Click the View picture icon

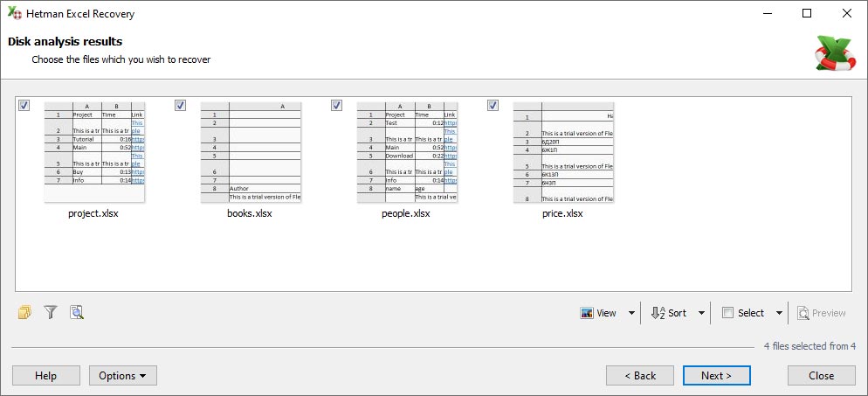(x=587, y=313)
